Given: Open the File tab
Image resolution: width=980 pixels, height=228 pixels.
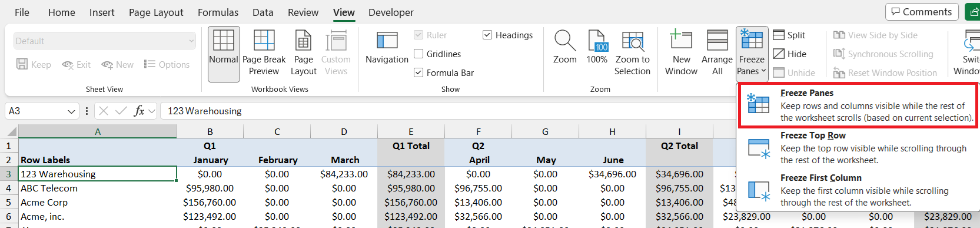Looking at the screenshot, I should 22,12.
